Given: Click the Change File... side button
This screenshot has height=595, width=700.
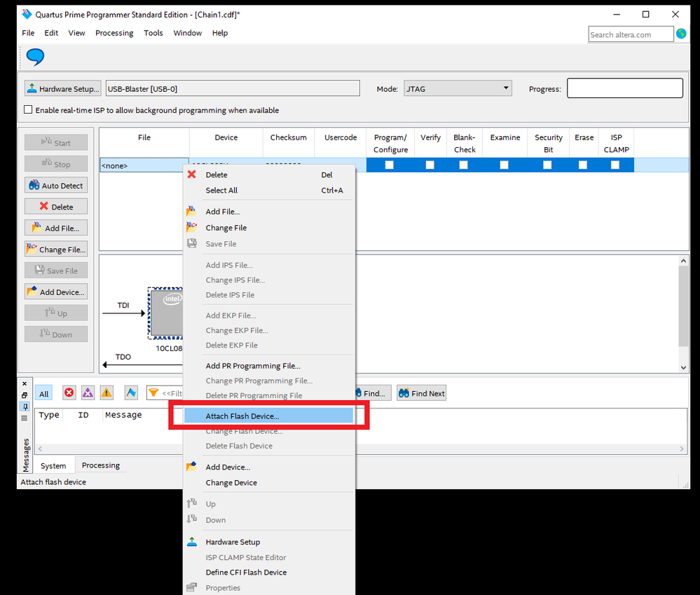Looking at the screenshot, I should (56, 249).
